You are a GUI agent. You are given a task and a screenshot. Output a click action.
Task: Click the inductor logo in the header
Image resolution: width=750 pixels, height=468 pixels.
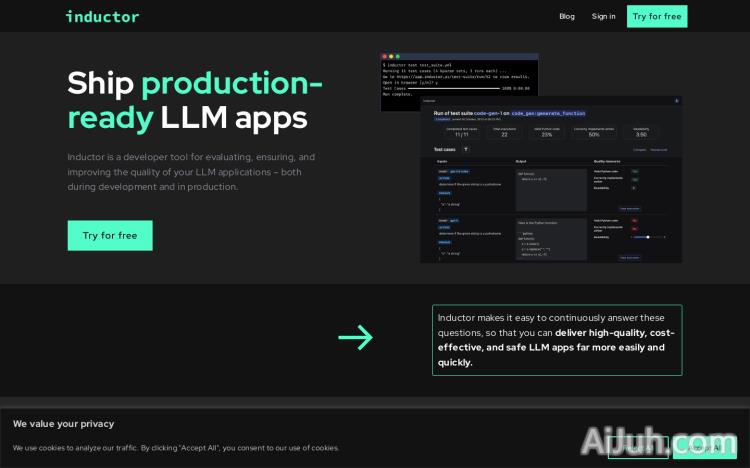[102, 16]
